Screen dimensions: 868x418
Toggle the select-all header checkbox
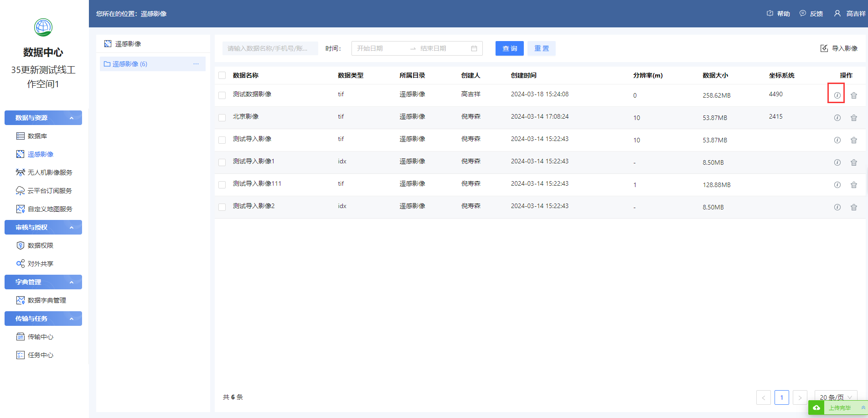222,75
